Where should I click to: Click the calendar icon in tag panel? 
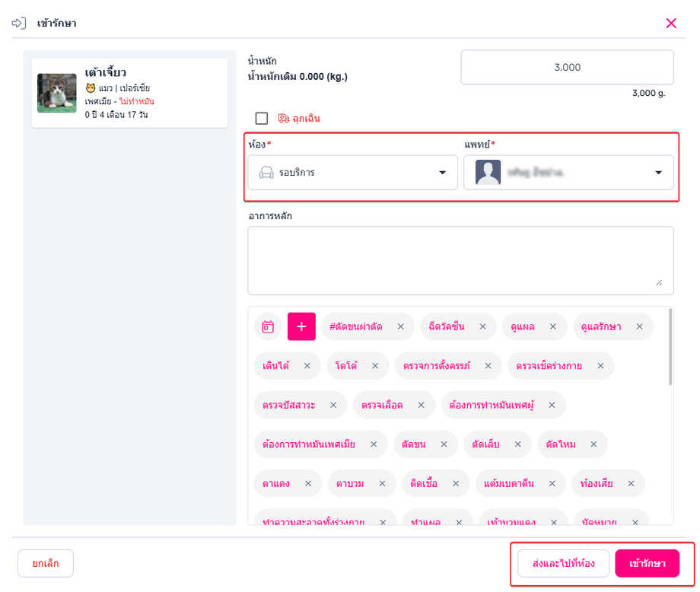click(268, 326)
